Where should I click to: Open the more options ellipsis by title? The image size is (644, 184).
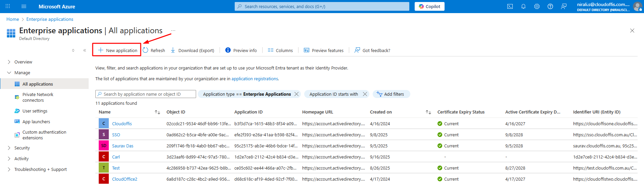173,30
